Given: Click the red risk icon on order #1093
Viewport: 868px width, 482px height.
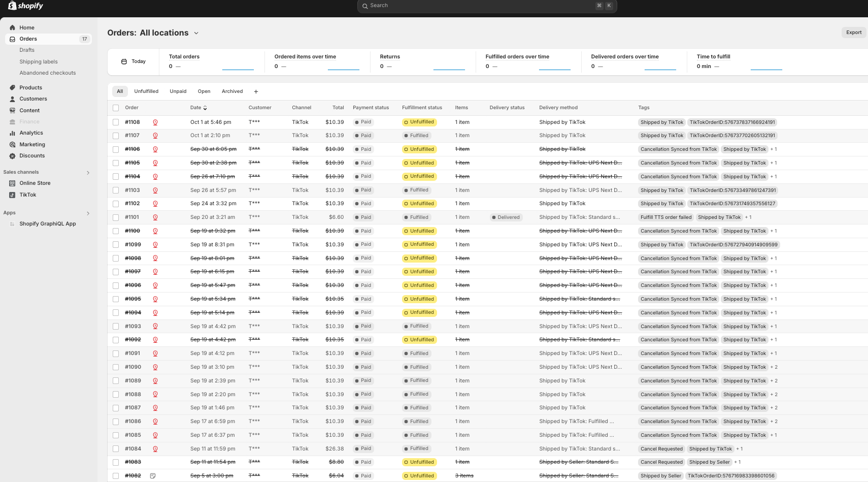Looking at the screenshot, I should point(155,327).
